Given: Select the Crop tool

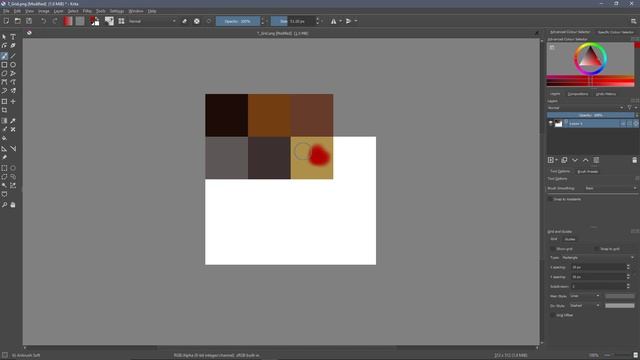Looking at the screenshot, I should [x=4, y=110].
